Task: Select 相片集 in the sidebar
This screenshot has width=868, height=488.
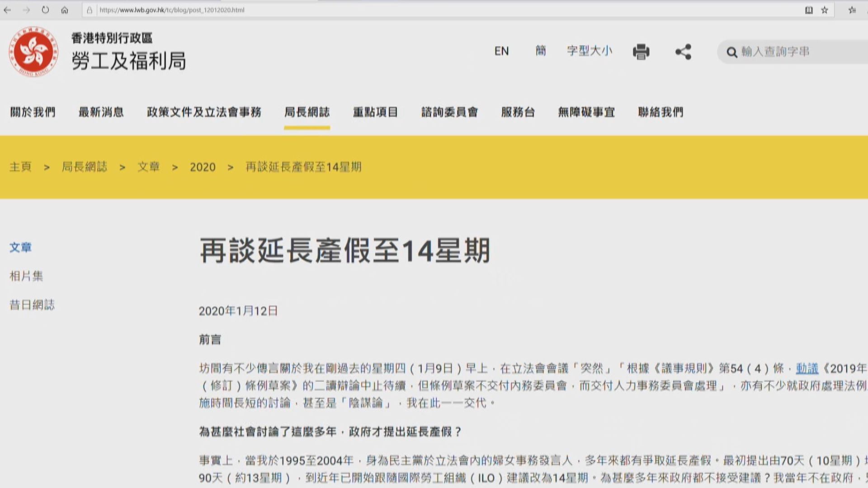Action: [x=26, y=276]
